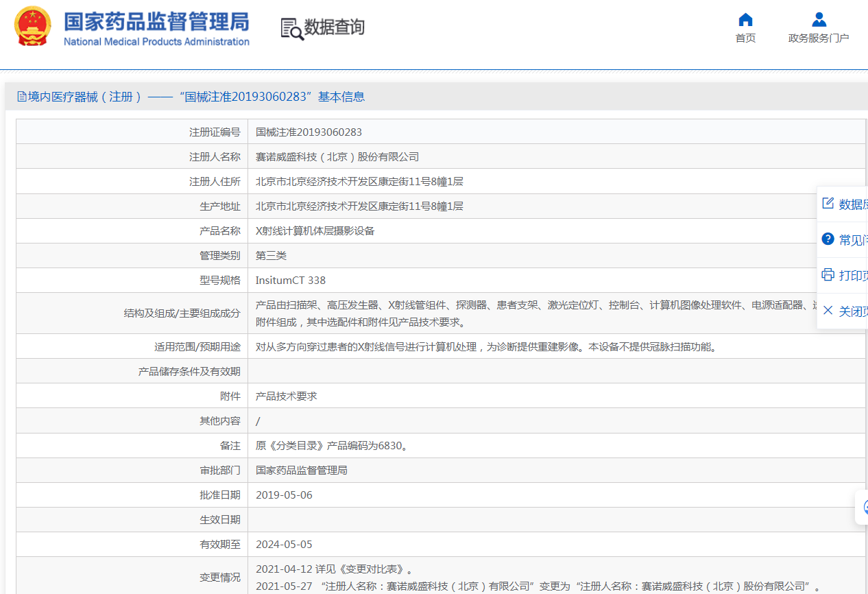The image size is (868, 594).
Task: Click the X close icon in side panel
Action: pos(828,311)
